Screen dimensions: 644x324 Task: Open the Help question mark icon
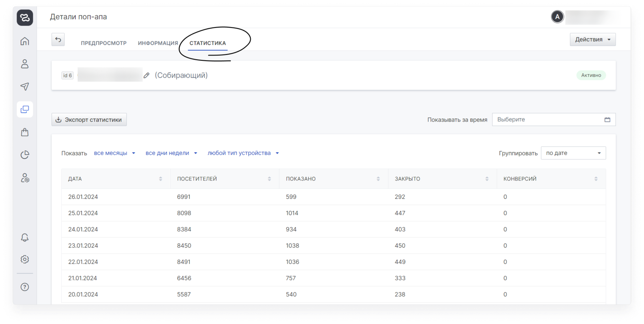coord(25,287)
